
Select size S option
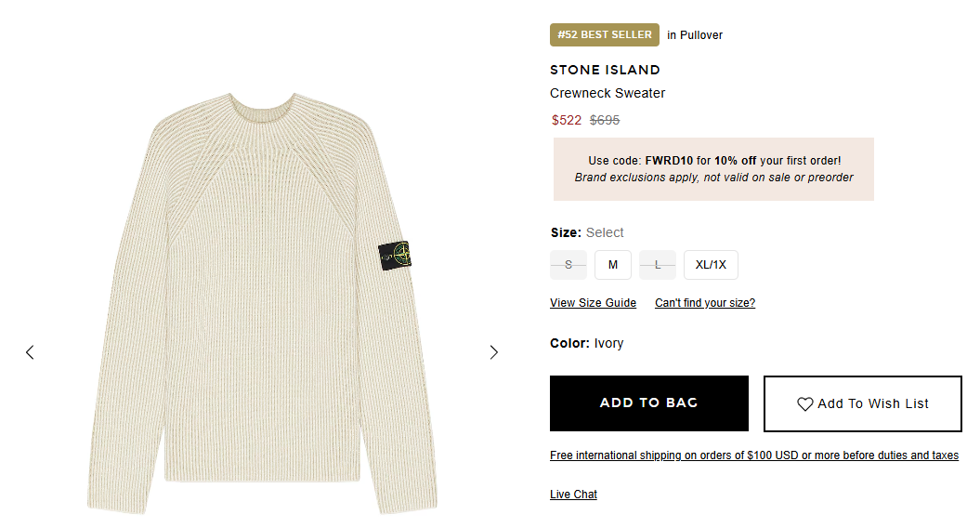[568, 265]
